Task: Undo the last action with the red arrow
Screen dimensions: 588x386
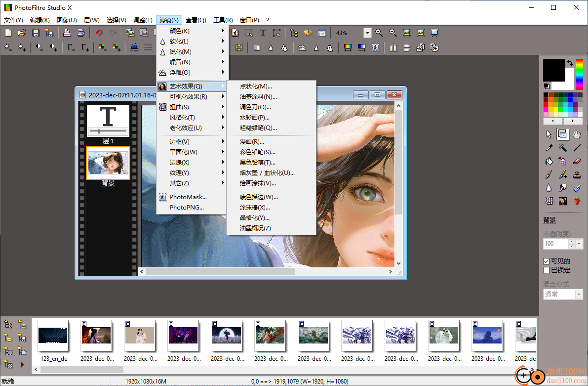Action: click(x=99, y=33)
